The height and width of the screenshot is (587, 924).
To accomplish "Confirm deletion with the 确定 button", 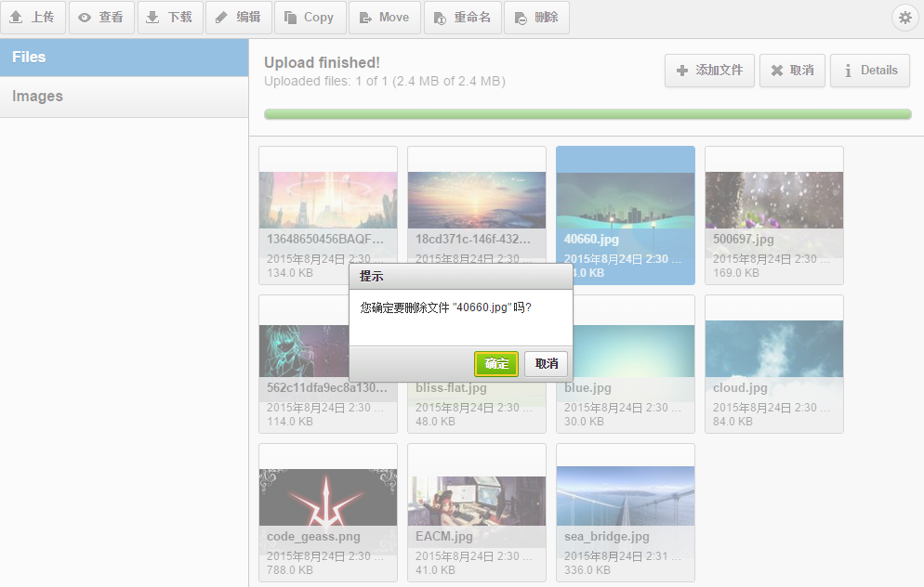I will click(x=495, y=364).
